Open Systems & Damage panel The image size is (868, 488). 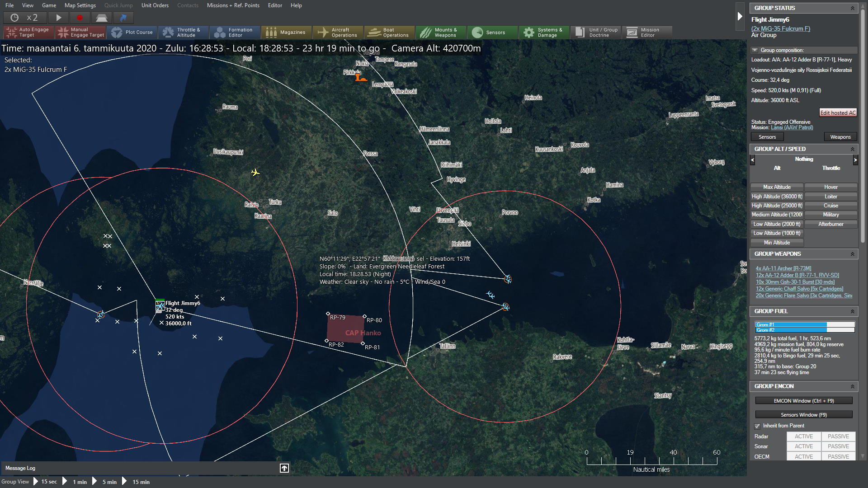point(543,32)
